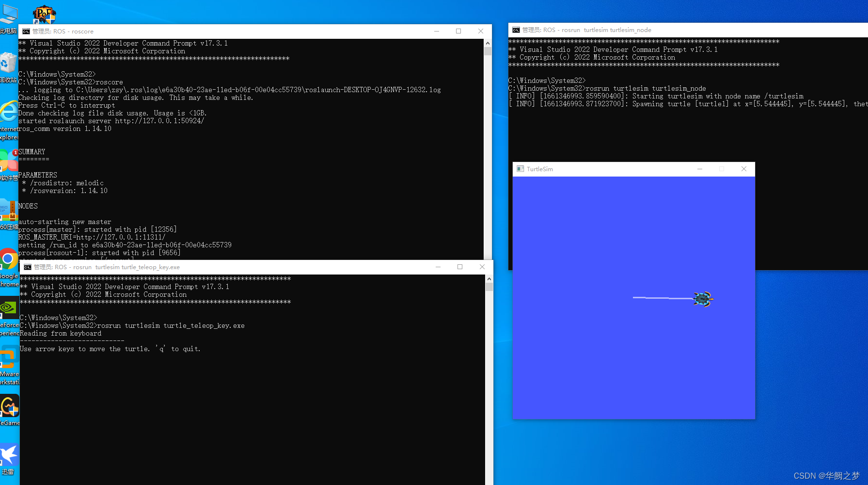Click the "process[rosout-1]: started with pid [9656]" line
The image size is (868, 485).
(x=99, y=253)
